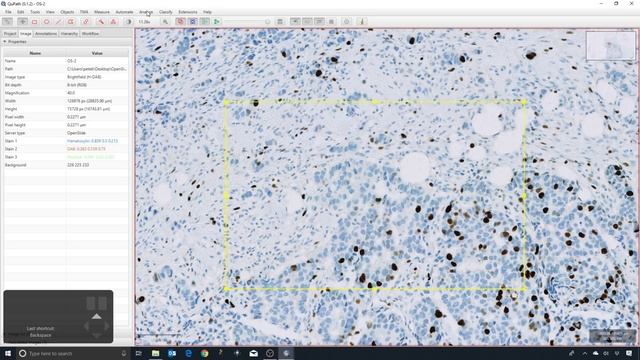640x360 pixels.
Task: Click the magnification value in the toolbar
Action: point(144,22)
